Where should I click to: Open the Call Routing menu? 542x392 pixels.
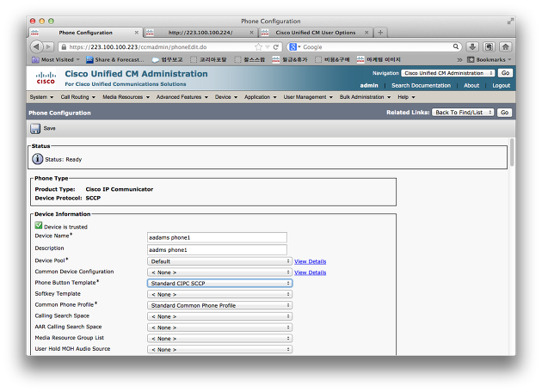[x=77, y=97]
